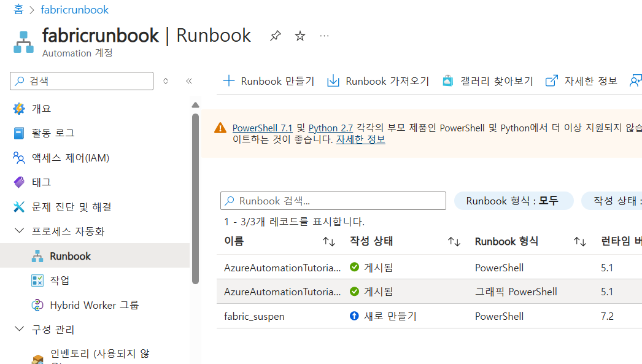Viewport: 642px width, 364px height.
Task: Click the plus icon for new runbook
Action: tap(229, 80)
